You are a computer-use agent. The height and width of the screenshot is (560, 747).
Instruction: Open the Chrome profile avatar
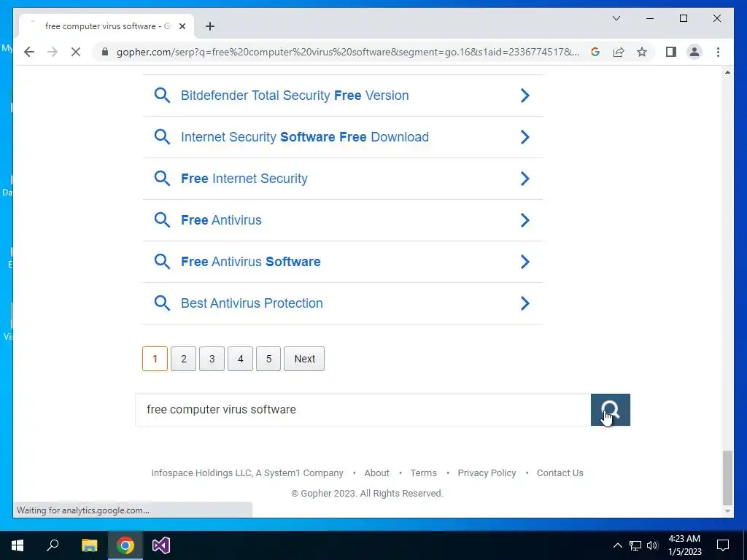pyautogui.click(x=694, y=52)
